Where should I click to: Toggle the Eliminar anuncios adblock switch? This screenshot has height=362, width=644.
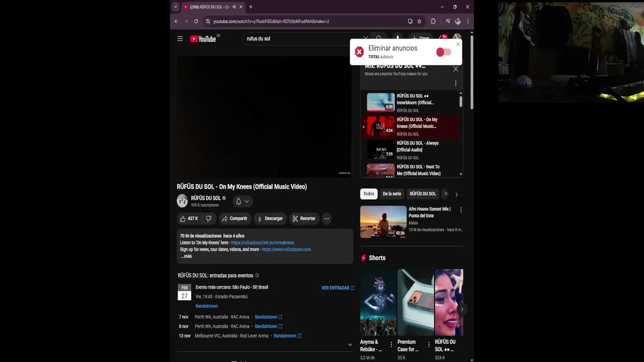pos(443,52)
